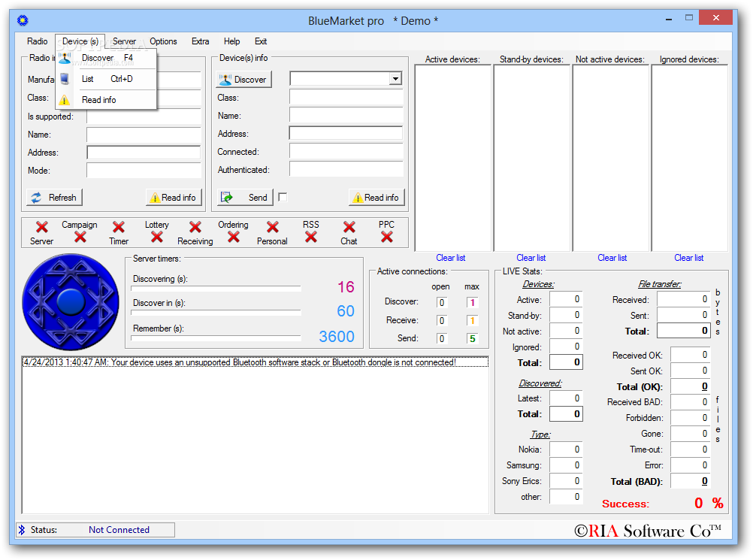Click the red X above Timer label
753x560 pixels.
pyautogui.click(x=118, y=227)
